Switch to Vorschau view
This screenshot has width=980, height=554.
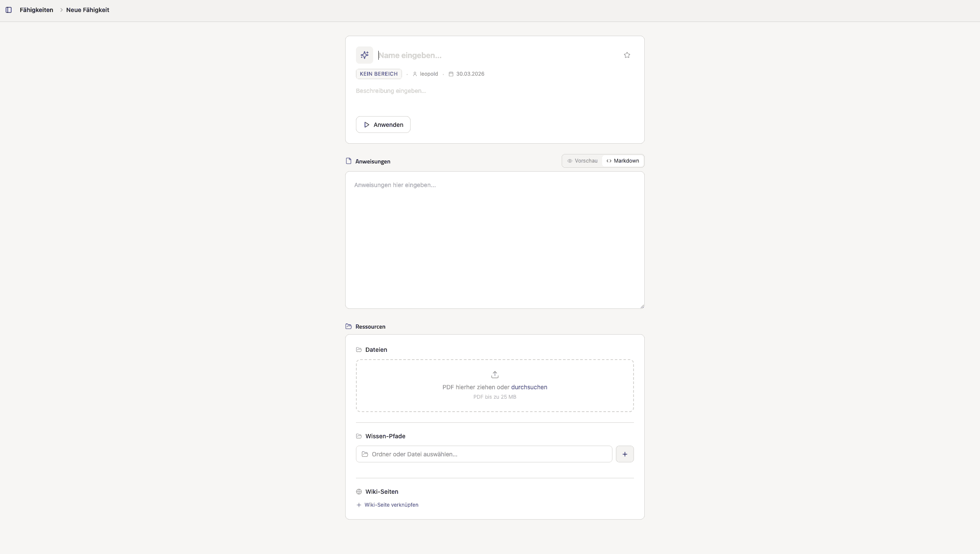[x=582, y=161]
